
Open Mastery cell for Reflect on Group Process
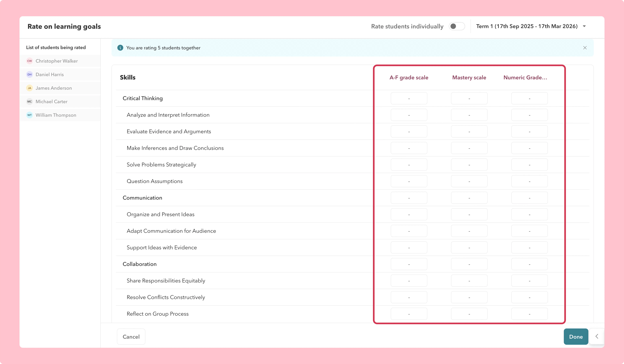click(x=469, y=314)
